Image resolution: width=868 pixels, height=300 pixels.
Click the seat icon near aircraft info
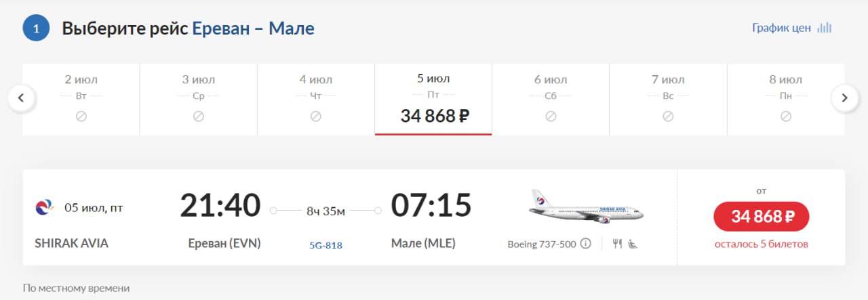point(633,244)
